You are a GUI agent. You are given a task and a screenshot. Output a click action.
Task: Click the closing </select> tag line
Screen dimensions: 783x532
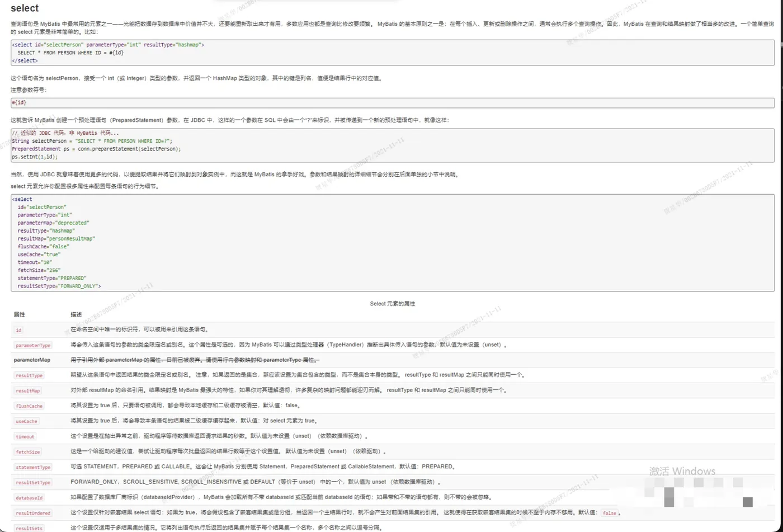[25, 60]
